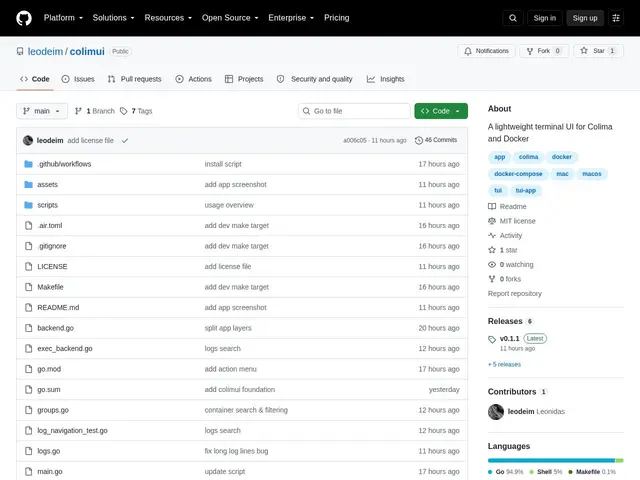
Task: Click the Sign in button
Action: click(x=544, y=18)
